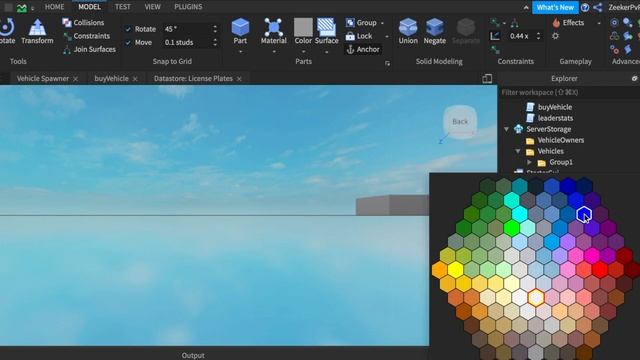Open the VIEW ribbon tab

tap(152, 7)
